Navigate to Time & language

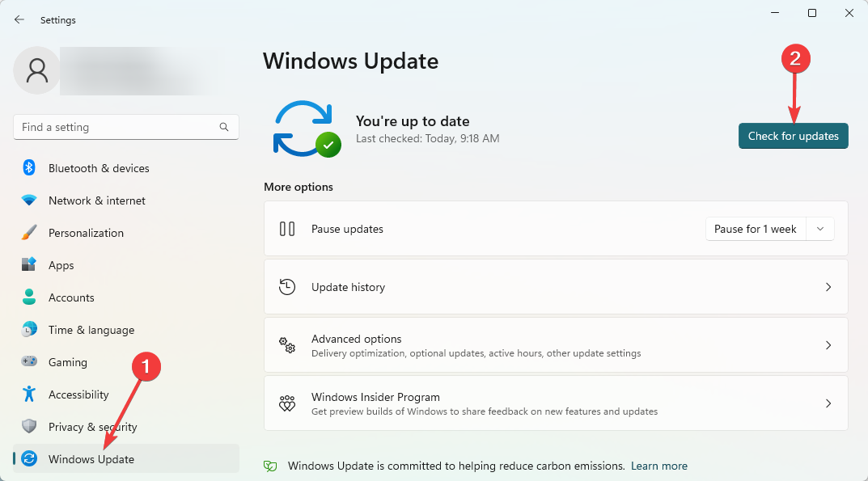[x=126, y=330]
